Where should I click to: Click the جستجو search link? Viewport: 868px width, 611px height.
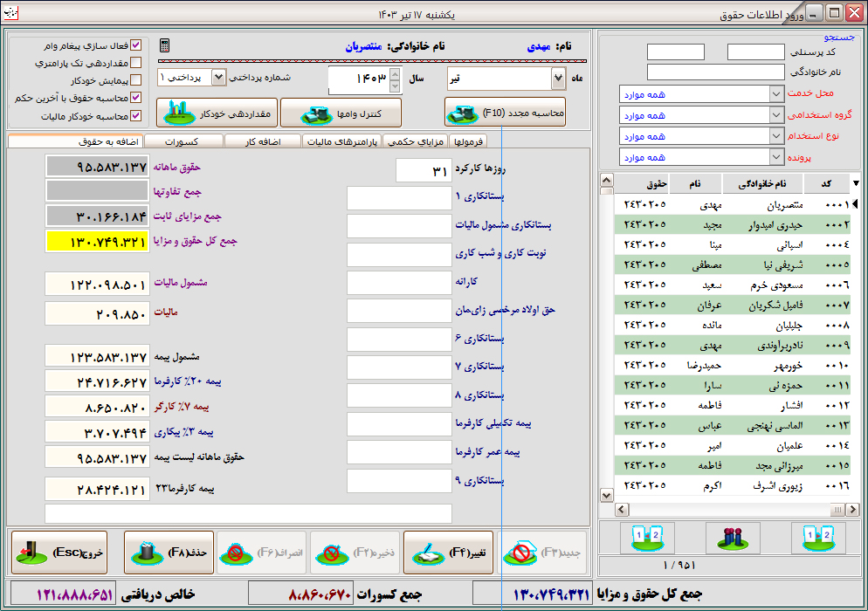point(839,37)
